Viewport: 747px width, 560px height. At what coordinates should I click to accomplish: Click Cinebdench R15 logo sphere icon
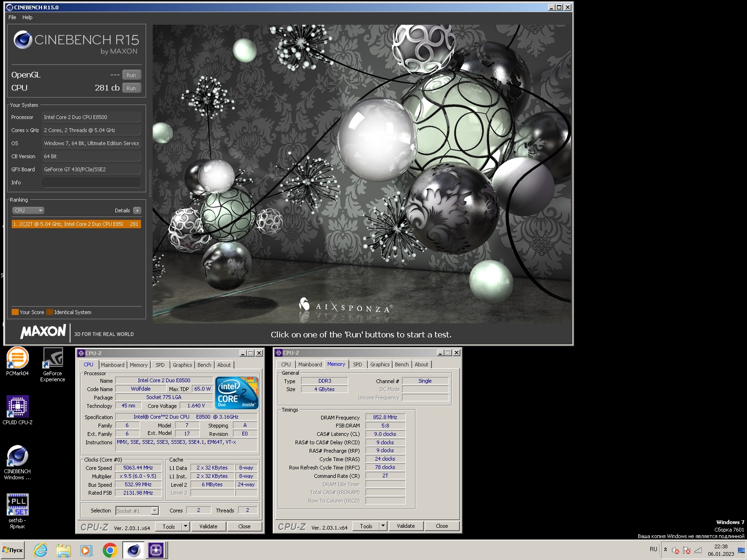22,40
